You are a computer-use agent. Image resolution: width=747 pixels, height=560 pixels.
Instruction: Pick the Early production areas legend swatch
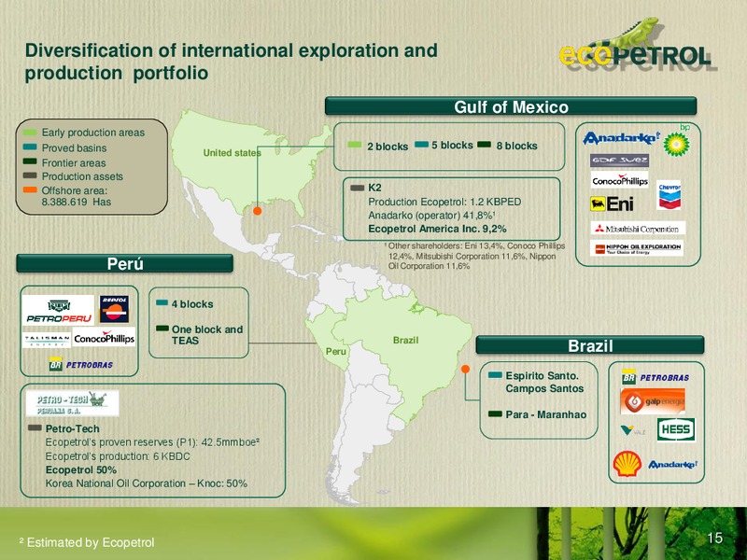pyautogui.click(x=30, y=133)
